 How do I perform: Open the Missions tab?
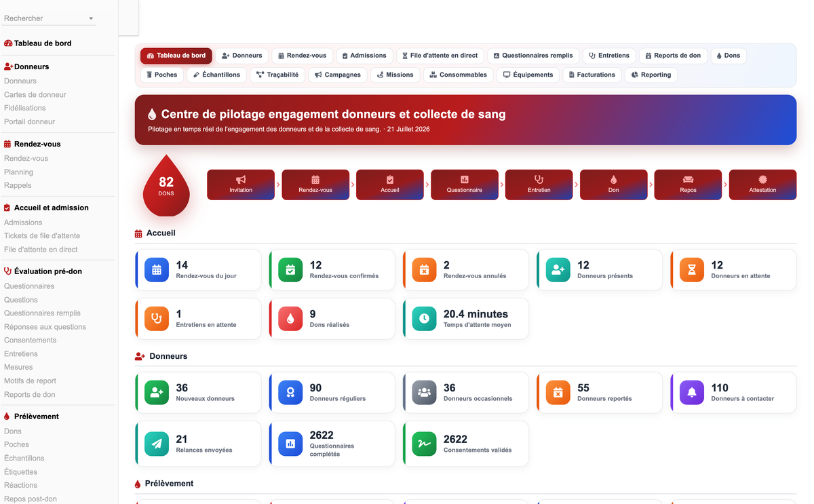[395, 75]
